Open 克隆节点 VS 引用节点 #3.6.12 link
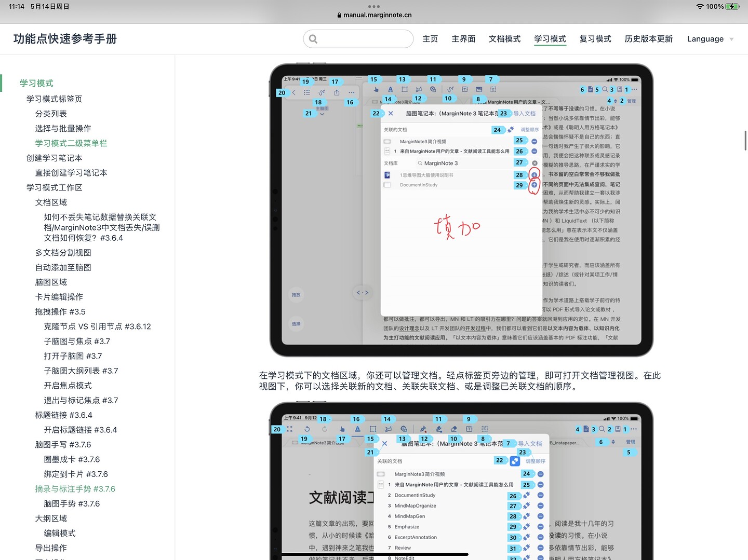 pyautogui.click(x=98, y=326)
